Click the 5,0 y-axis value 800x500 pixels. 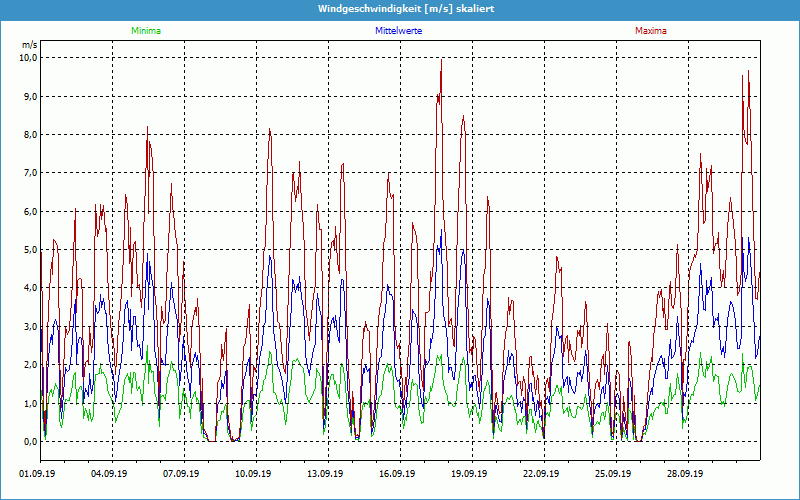coord(31,249)
